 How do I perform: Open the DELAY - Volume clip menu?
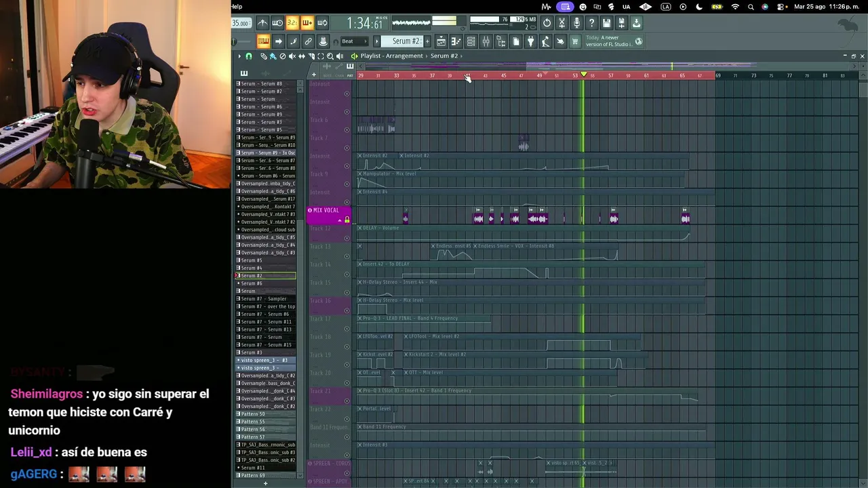pyautogui.click(x=359, y=228)
